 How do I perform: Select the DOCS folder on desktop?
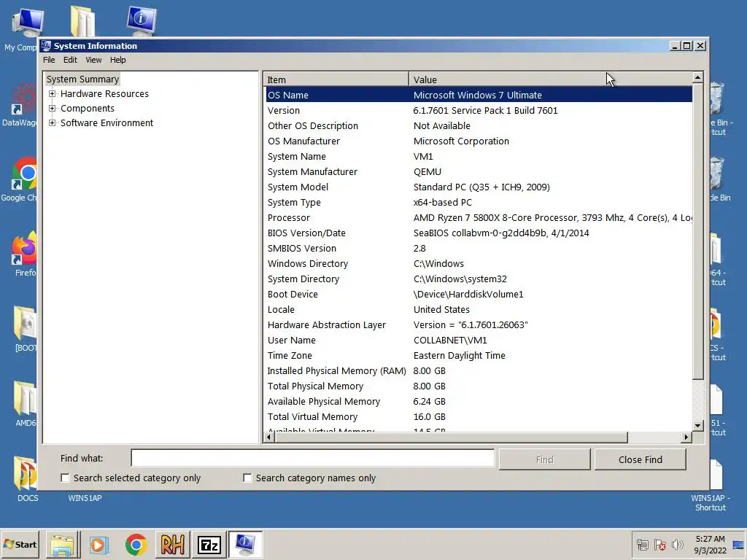point(26,478)
